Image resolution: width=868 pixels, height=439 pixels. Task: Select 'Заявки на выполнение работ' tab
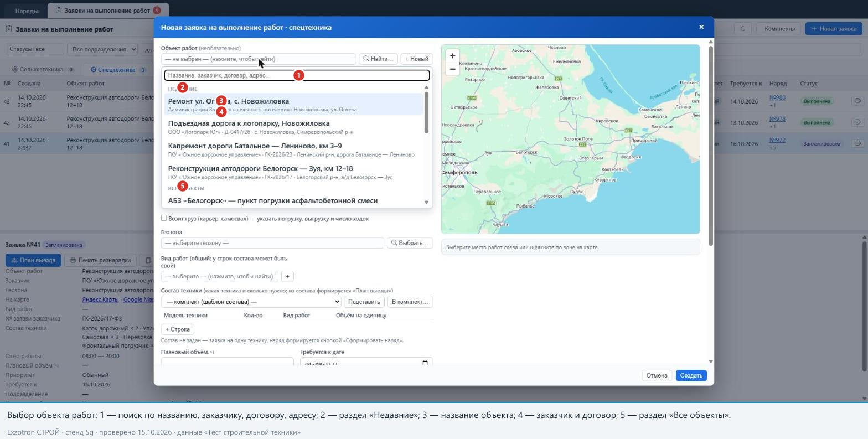coord(108,11)
